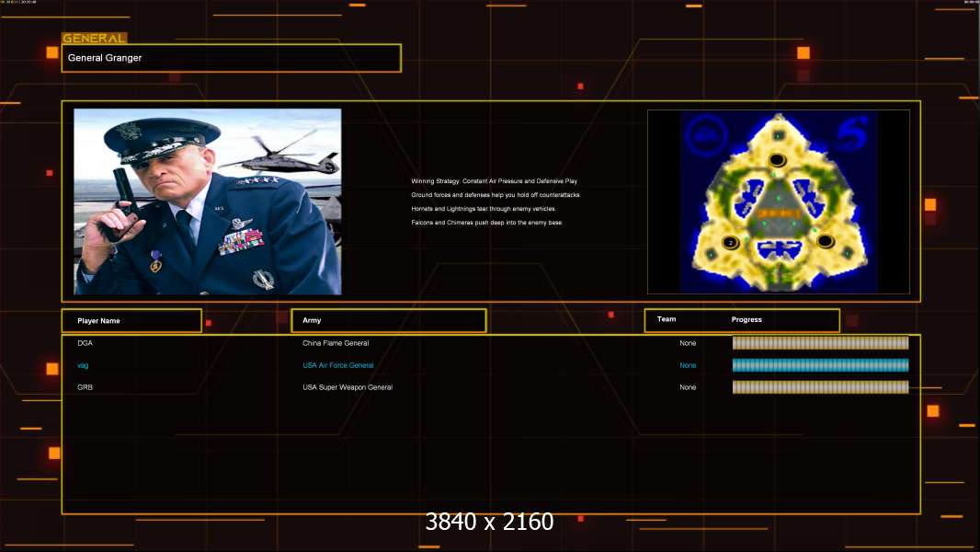This screenshot has width=980, height=552.
Task: Select player name GRB
Action: [85, 387]
